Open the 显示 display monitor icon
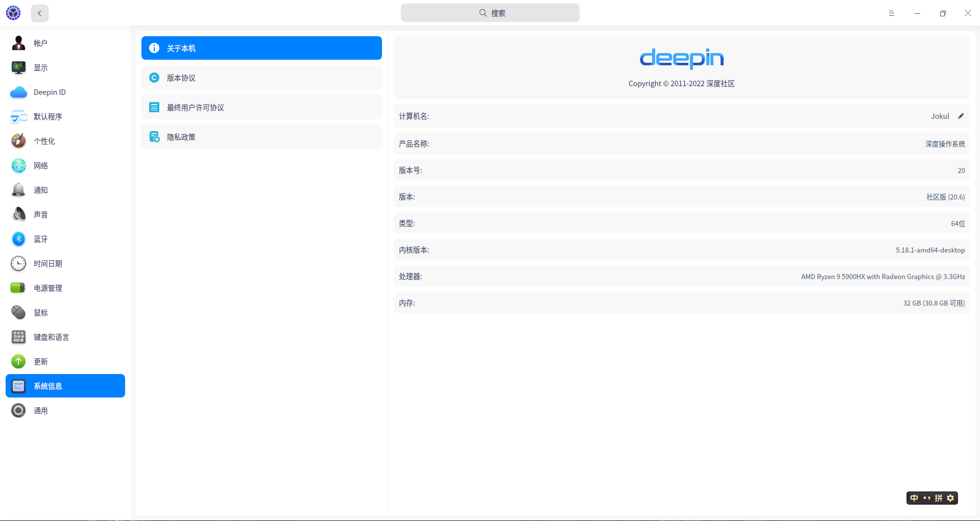Image resolution: width=980 pixels, height=521 pixels. 18,67
